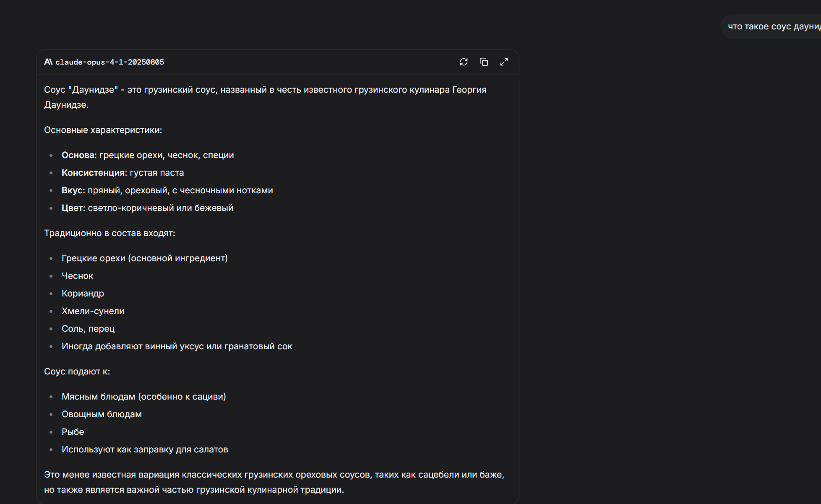Click the line Традиционно в состав входят
This screenshot has width=821, height=504.
pos(109,233)
